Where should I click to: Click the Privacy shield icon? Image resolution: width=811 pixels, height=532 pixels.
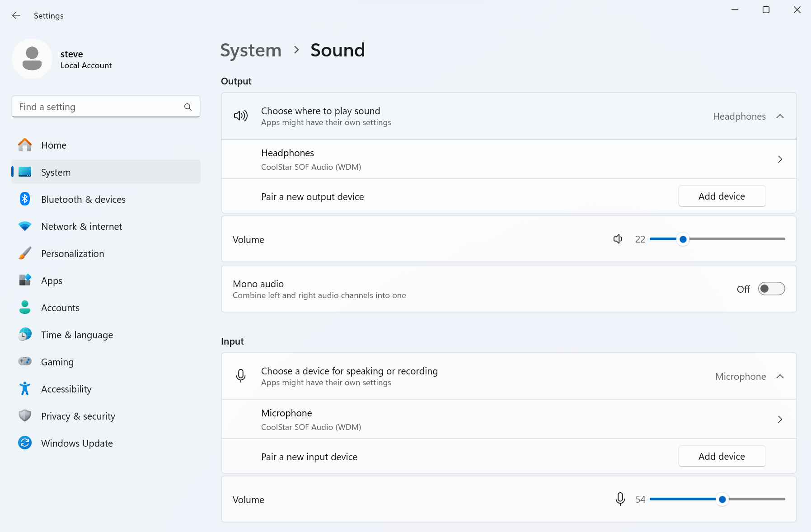pos(25,416)
